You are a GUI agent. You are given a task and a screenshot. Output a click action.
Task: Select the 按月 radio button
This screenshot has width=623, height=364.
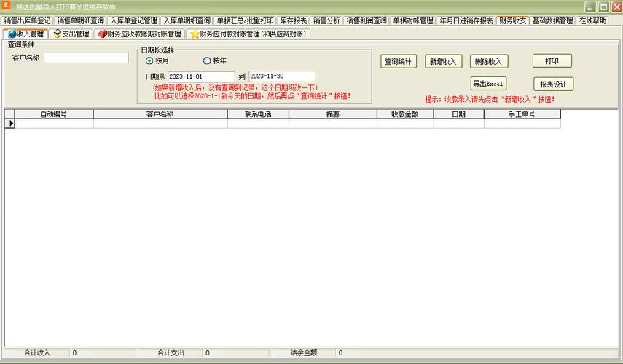149,60
